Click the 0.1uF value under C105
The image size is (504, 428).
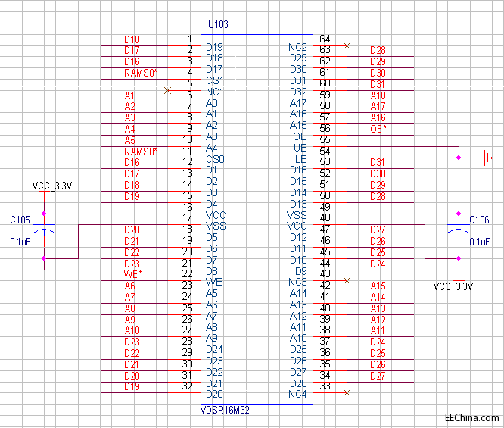pos(20,242)
